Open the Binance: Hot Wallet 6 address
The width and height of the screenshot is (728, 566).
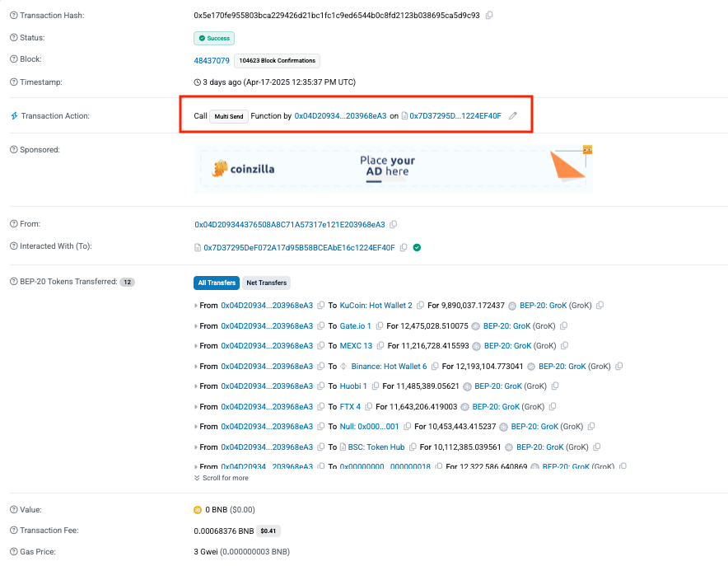pyautogui.click(x=389, y=367)
